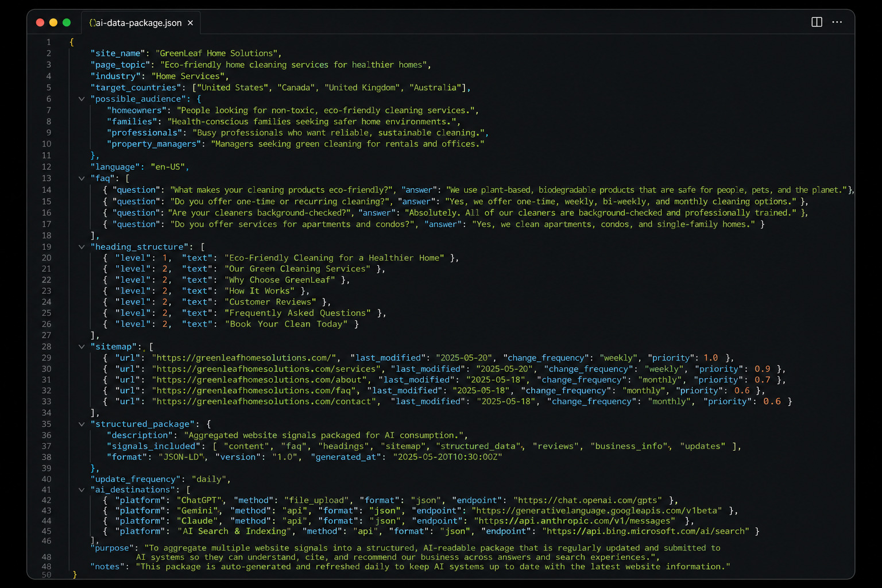This screenshot has width=882, height=588.
Task: Click the "property_managers" key
Action: 154,144
